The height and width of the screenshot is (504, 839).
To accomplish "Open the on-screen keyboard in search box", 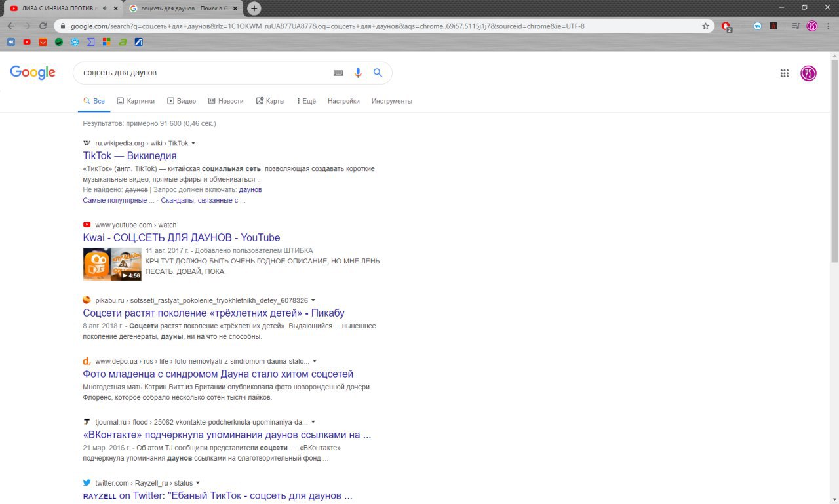I will pyautogui.click(x=338, y=73).
